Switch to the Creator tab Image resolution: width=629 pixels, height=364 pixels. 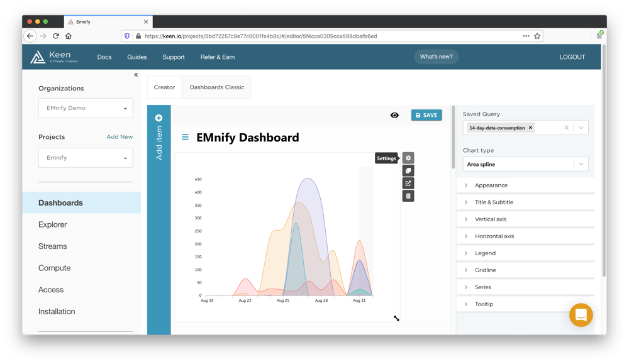click(x=164, y=87)
